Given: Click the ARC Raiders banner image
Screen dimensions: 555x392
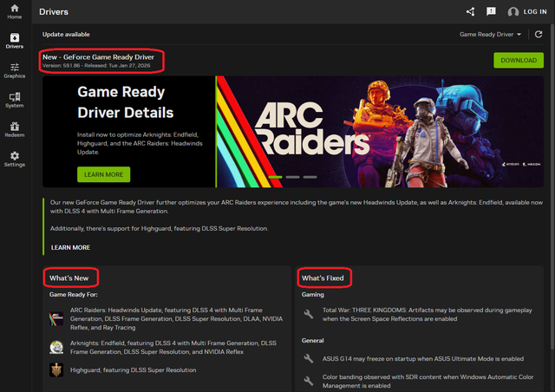Looking at the screenshot, I should pos(380,132).
